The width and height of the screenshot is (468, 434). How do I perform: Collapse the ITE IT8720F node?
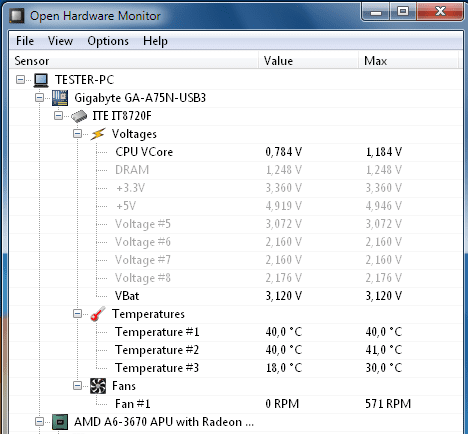coord(58,116)
